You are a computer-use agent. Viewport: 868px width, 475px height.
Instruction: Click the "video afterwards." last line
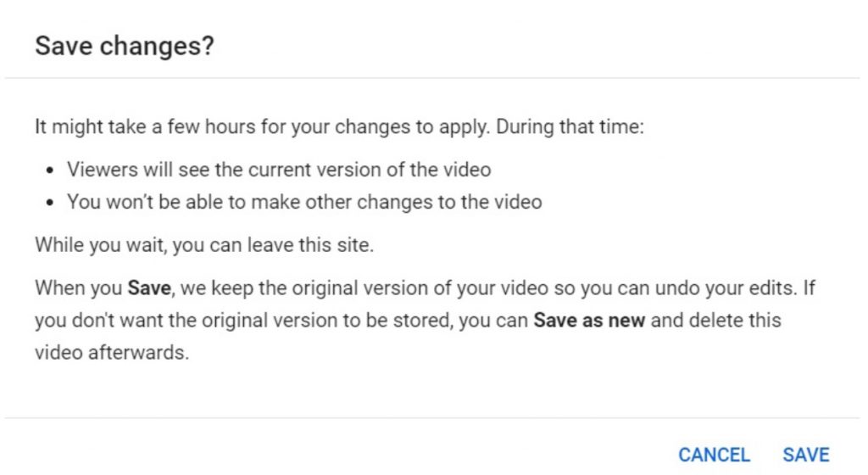(x=110, y=353)
